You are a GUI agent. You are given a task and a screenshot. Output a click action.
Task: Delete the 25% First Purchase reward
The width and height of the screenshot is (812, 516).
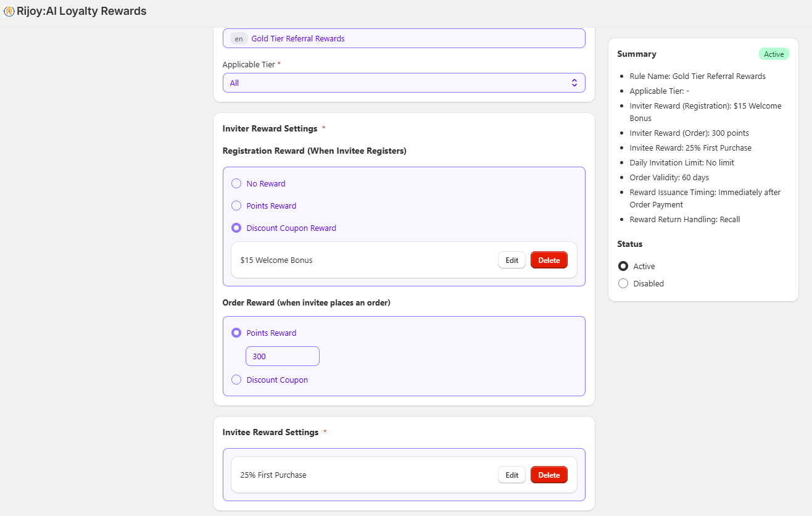[x=549, y=475]
